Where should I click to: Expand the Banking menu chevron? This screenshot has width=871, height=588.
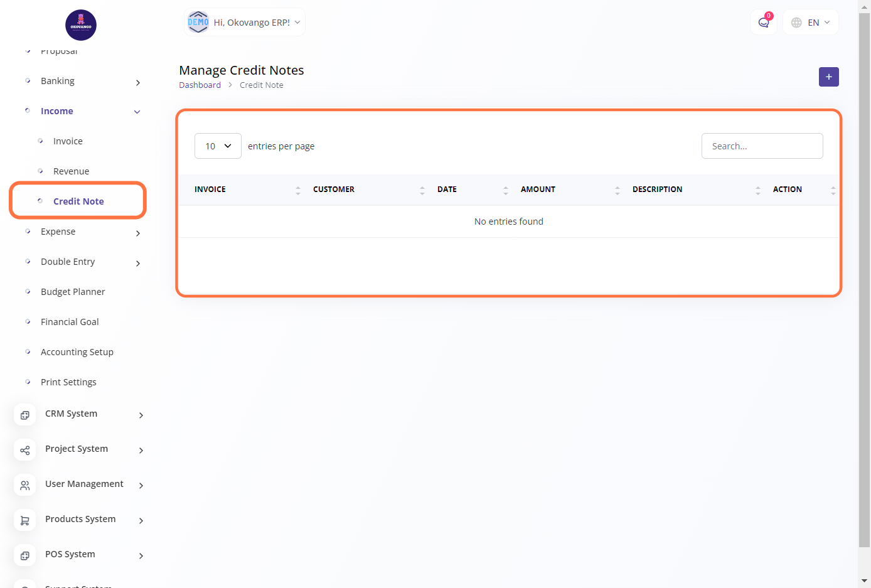[x=138, y=82]
